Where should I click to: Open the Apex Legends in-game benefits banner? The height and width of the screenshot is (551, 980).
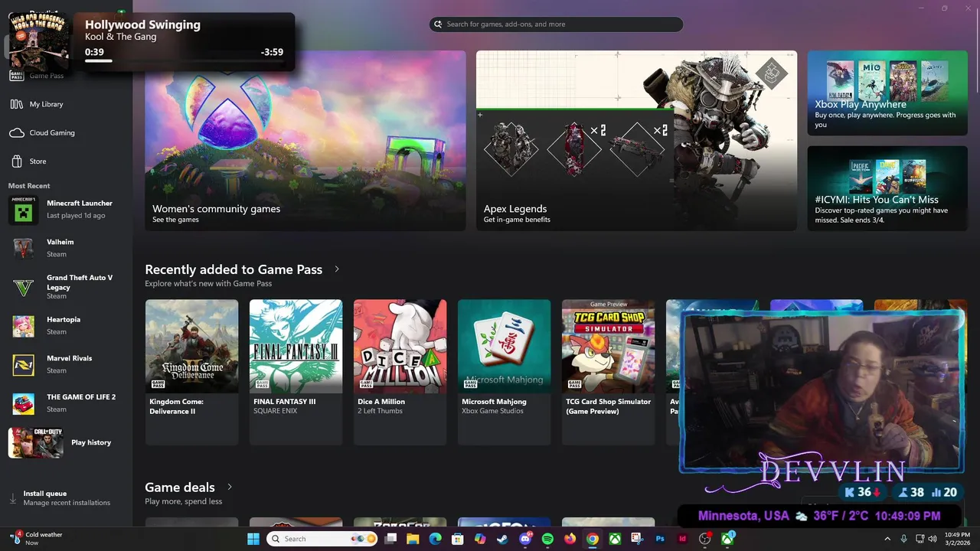click(636, 140)
